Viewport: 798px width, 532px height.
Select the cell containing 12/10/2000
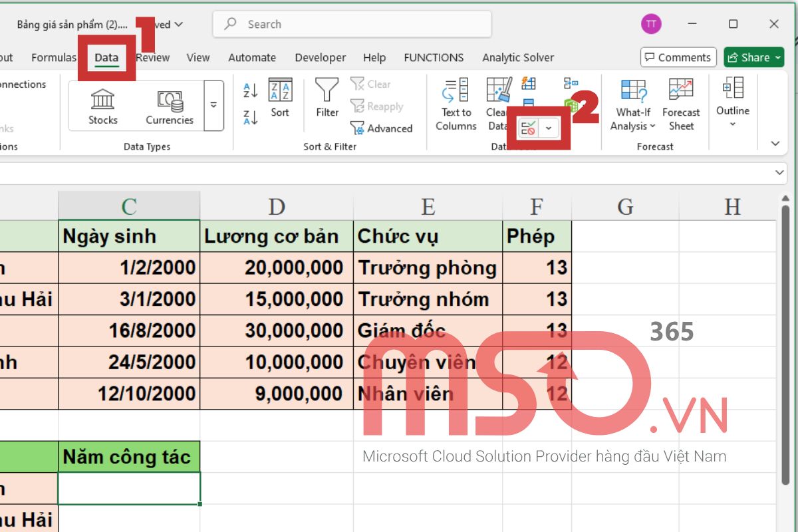pos(129,394)
